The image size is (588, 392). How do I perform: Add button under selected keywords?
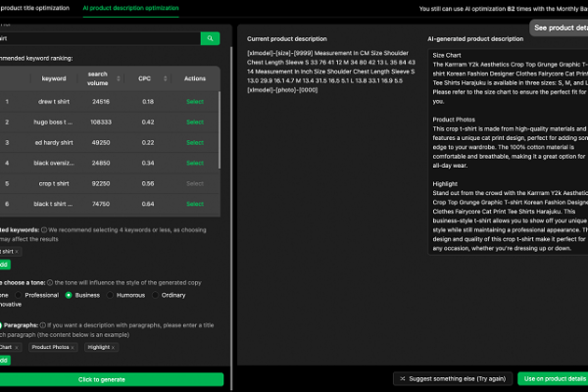pyautogui.click(x=5, y=265)
